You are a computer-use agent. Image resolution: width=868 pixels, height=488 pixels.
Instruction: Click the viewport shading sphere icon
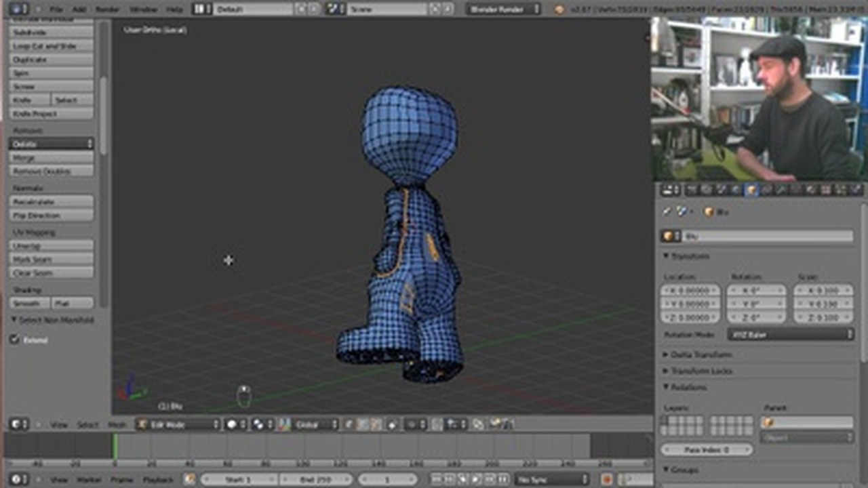point(233,424)
